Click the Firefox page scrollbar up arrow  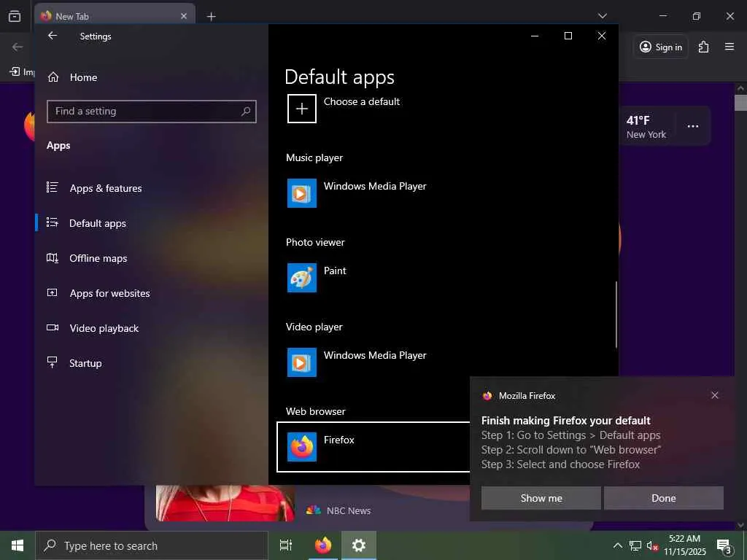tap(740, 88)
